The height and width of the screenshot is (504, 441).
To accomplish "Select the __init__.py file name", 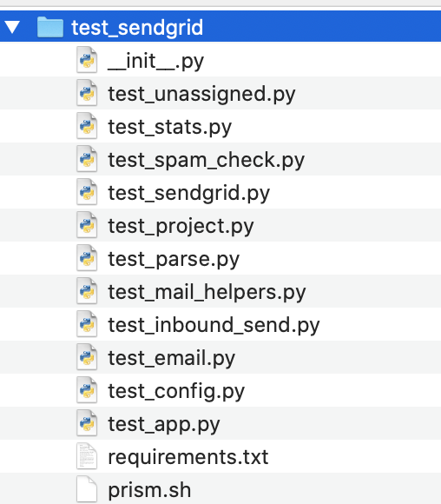I will click(x=155, y=61).
